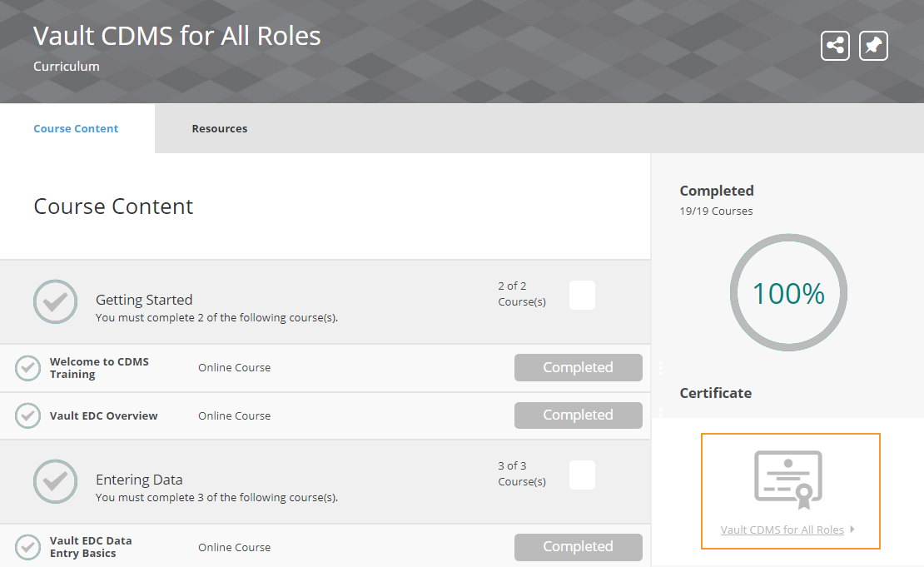Collapse the Entering Data section header
Screen dimensions: 924x567
click(139, 480)
